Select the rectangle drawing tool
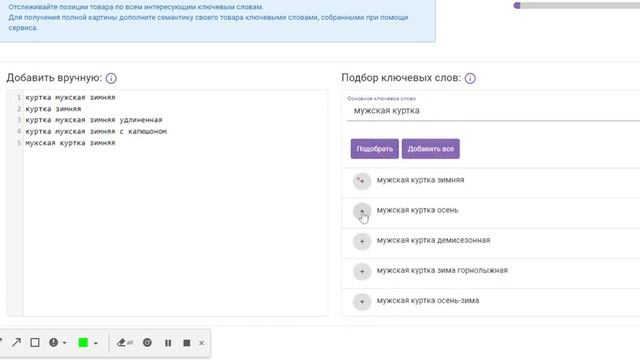 pyautogui.click(x=35, y=342)
